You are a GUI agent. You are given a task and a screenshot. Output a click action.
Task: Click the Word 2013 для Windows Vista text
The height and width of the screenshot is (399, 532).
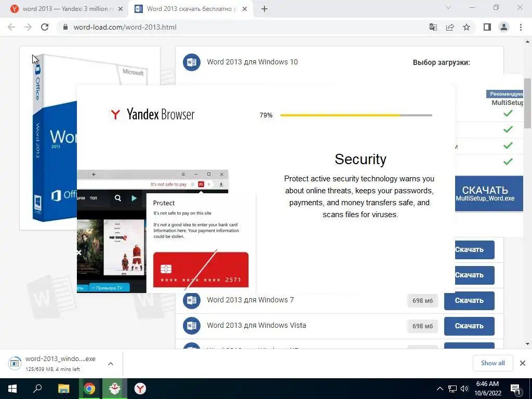point(256,325)
